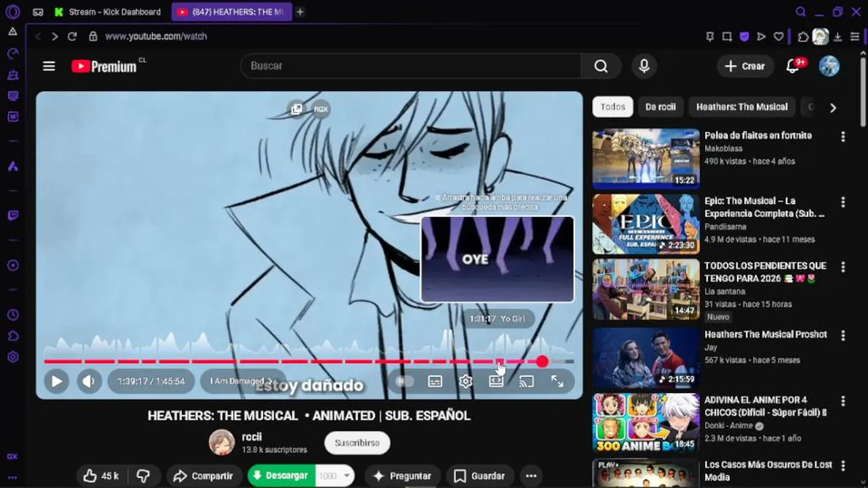Click the snapshot tool in address bar
This screenshot has width=868, height=488.
[727, 37]
